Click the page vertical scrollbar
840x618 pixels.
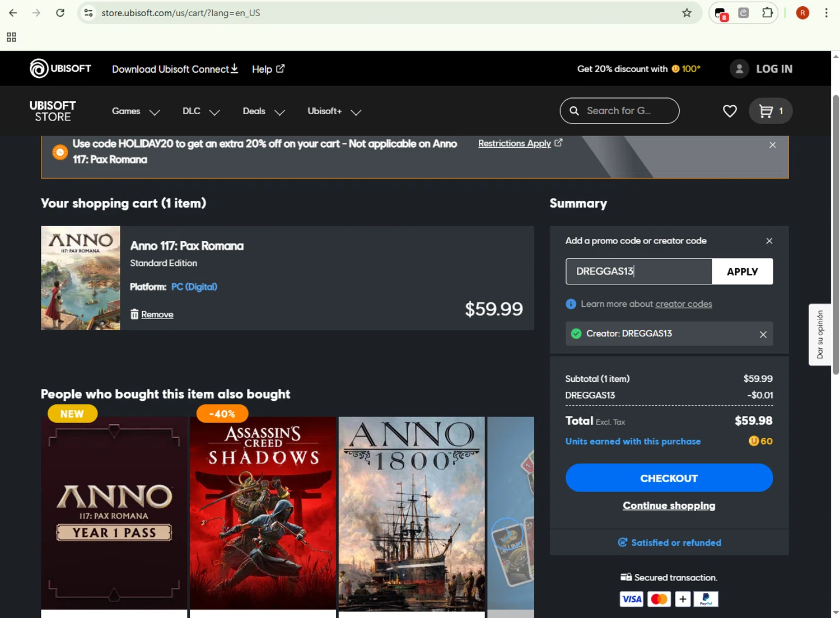tap(836, 235)
